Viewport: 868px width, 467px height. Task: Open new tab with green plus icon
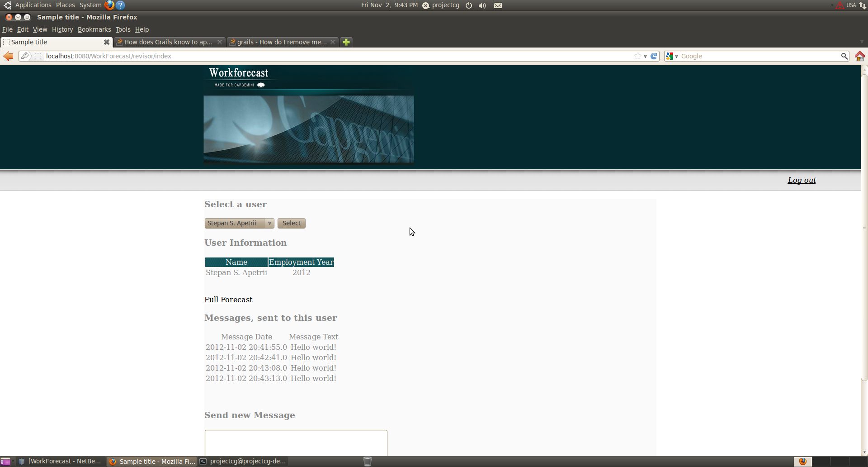point(346,42)
